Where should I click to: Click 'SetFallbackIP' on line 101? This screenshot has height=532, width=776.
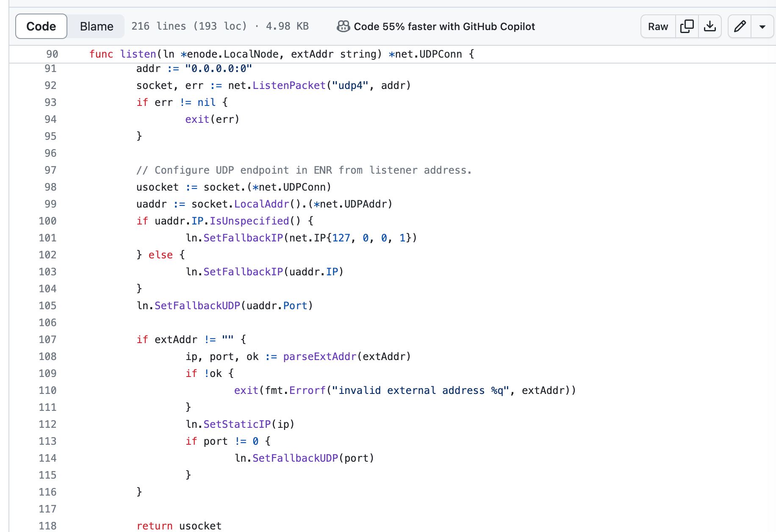(243, 238)
